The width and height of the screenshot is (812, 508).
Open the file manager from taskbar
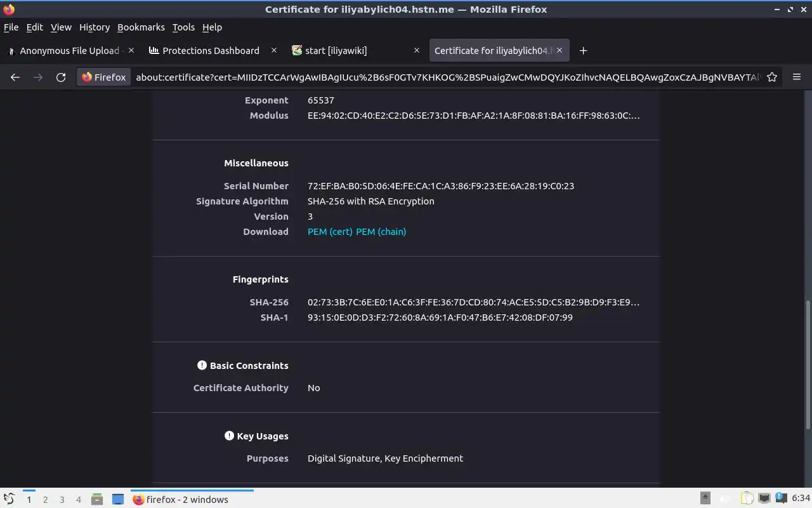tap(97, 499)
